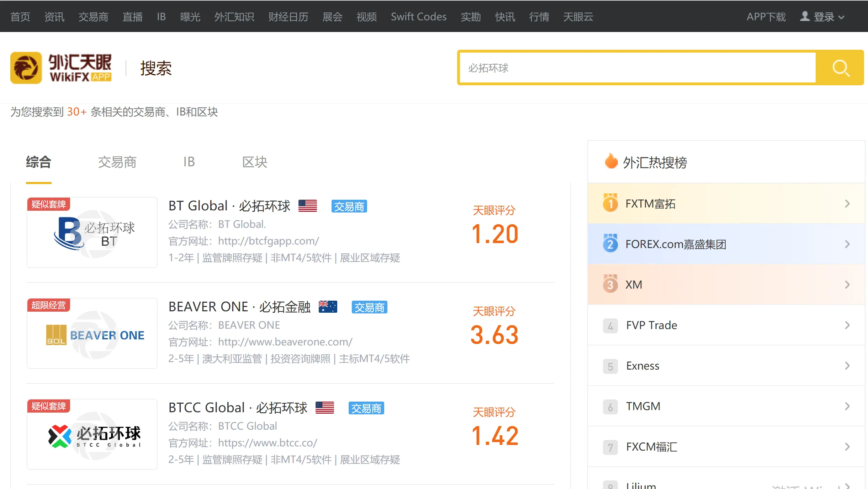
Task: Click the user profile icon beside 登录
Action: click(x=805, y=16)
